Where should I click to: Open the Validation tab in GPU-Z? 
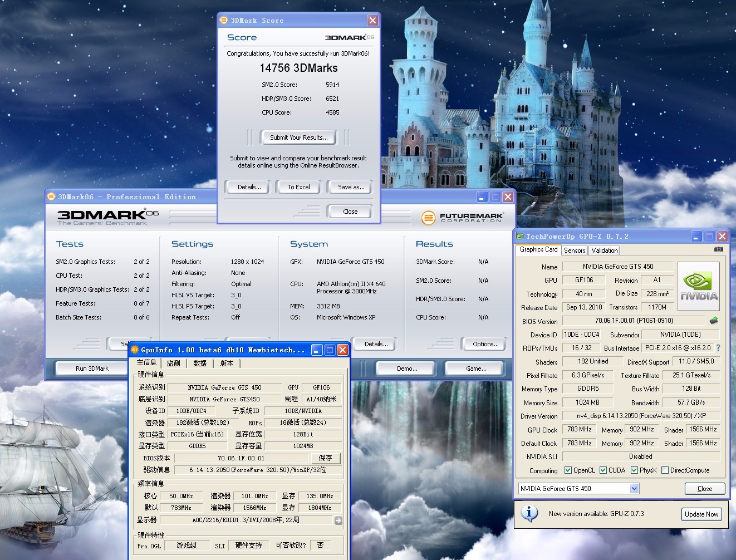604,250
